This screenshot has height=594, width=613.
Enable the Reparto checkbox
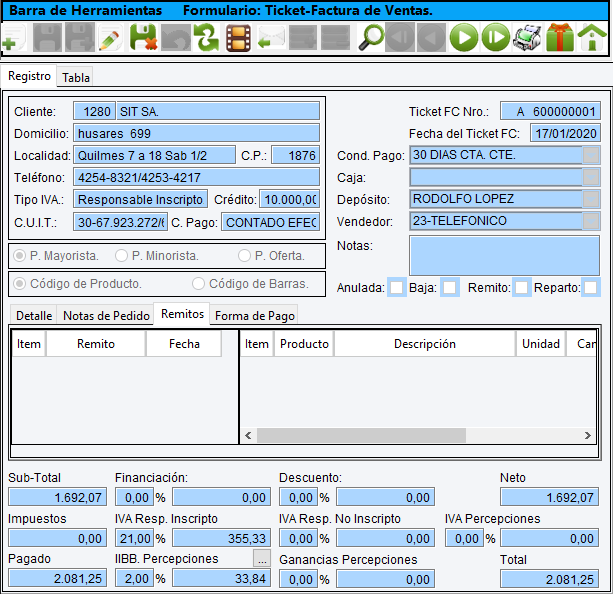click(591, 288)
